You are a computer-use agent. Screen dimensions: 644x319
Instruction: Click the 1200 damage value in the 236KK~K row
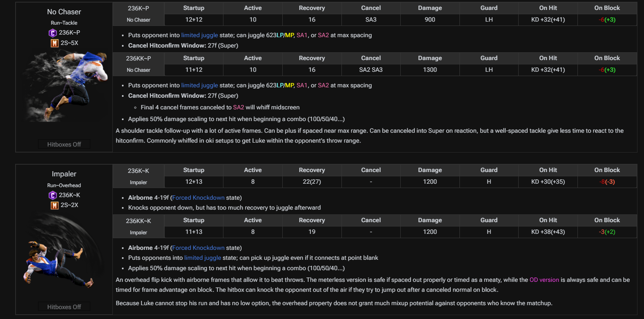(x=430, y=232)
